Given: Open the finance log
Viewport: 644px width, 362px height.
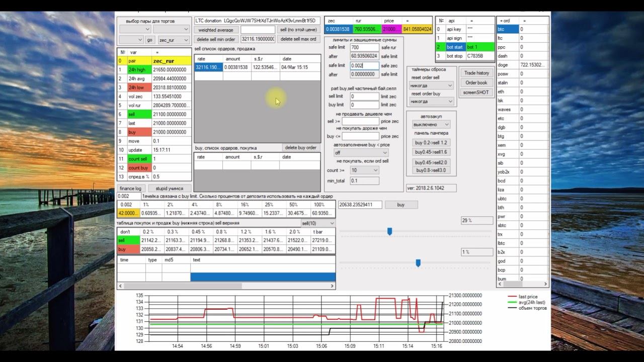Looking at the screenshot, I should [131, 189].
